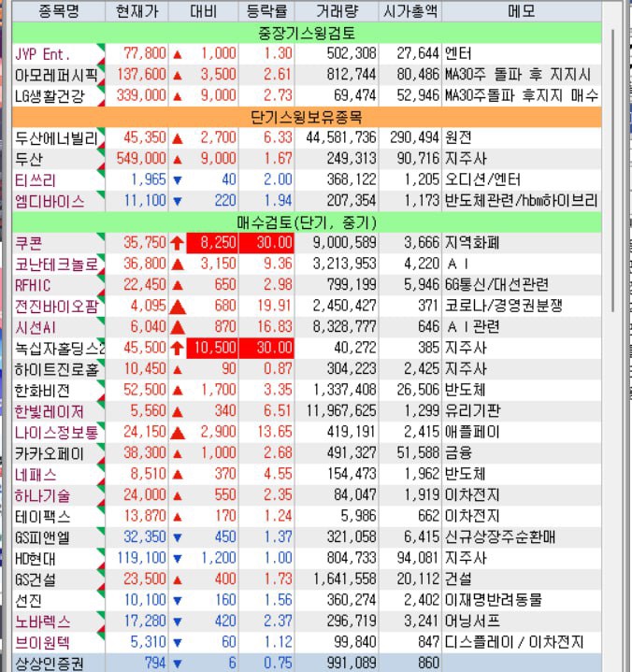Select the GS건설 stock name
Screen dimensions: 632x672
36,579
